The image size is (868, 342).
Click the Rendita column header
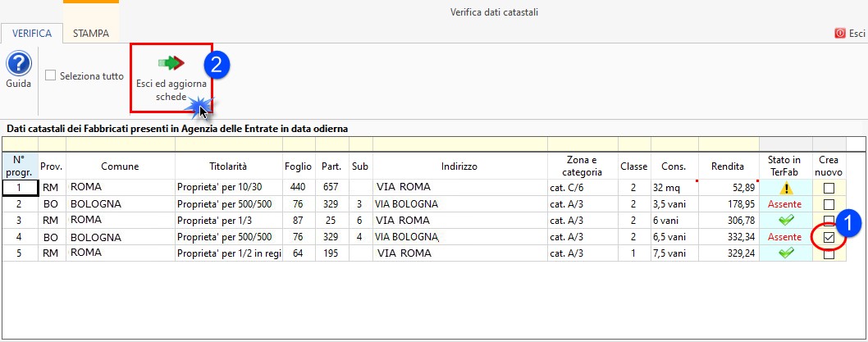(x=728, y=166)
